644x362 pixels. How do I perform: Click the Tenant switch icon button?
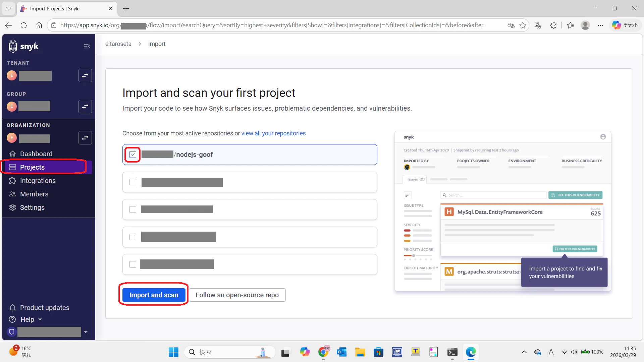click(85, 75)
